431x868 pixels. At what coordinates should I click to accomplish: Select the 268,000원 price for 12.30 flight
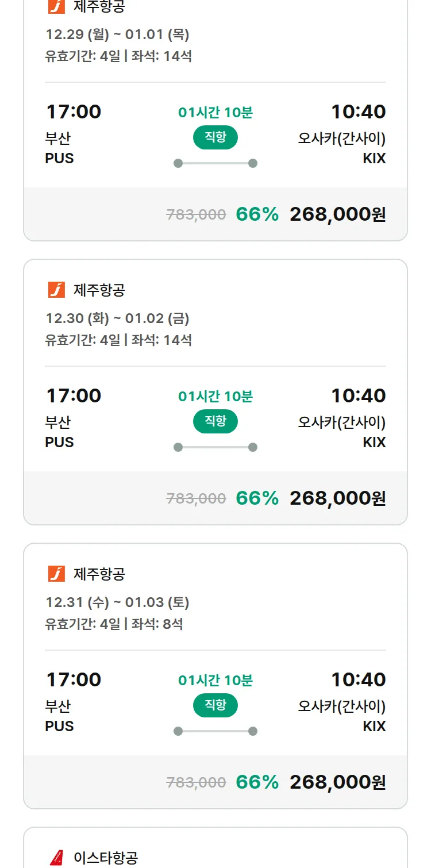[x=337, y=498]
